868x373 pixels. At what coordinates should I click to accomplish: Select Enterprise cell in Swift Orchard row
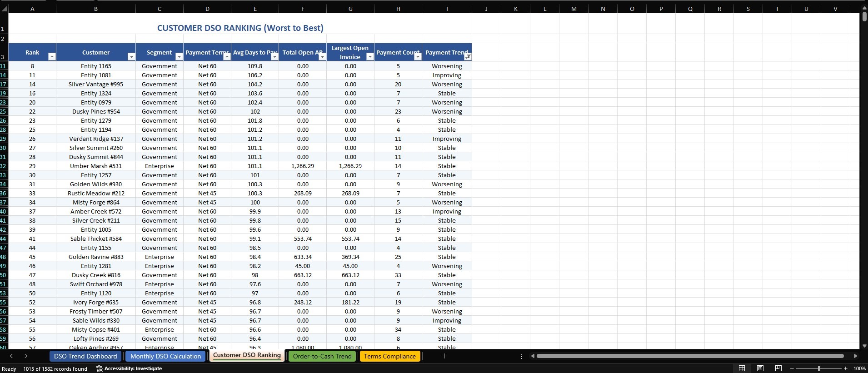(x=160, y=284)
